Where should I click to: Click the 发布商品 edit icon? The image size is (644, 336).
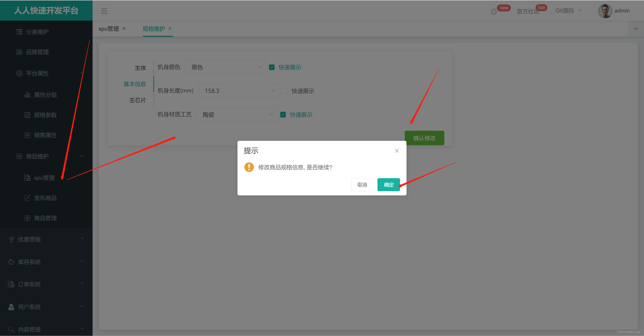click(27, 198)
